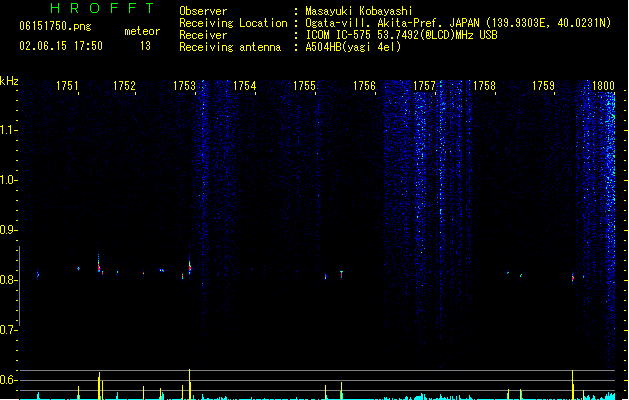
Task: Click the 0.6 kHz axis label
Action: [x=8, y=380]
